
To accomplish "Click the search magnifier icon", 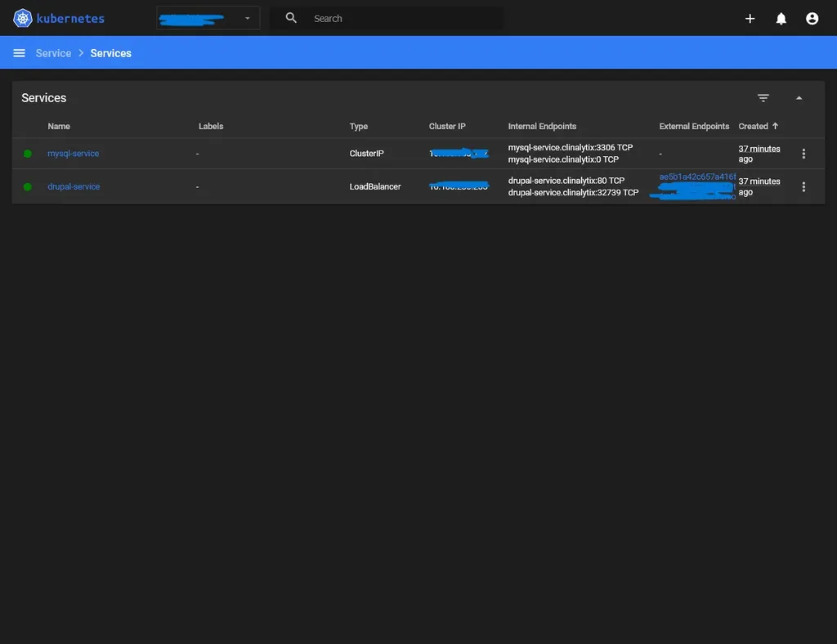I will tap(291, 18).
